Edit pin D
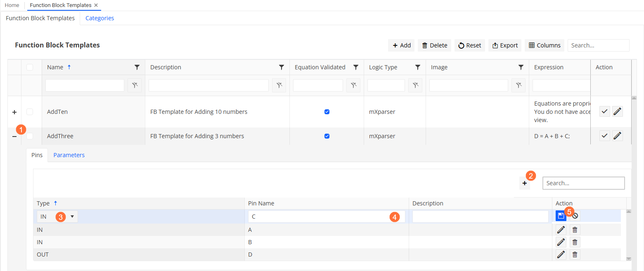 pos(561,255)
